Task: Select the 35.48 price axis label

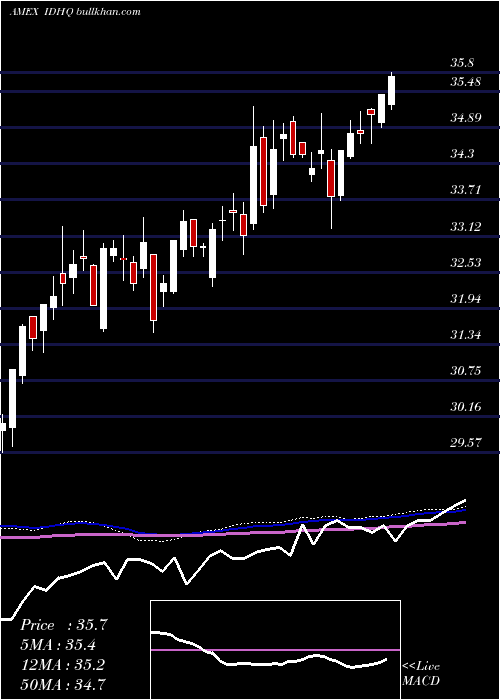Action: click(x=465, y=82)
